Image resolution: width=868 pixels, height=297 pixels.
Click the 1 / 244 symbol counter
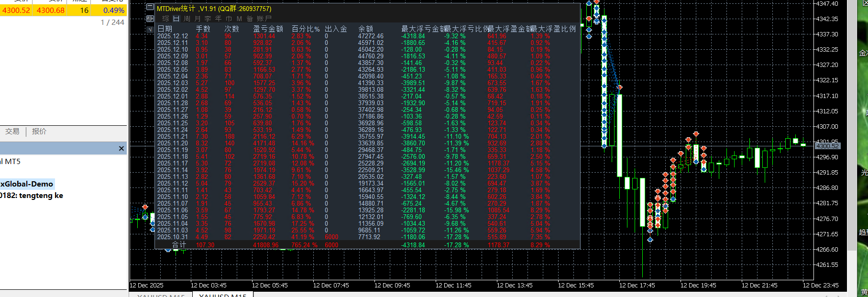coord(112,22)
